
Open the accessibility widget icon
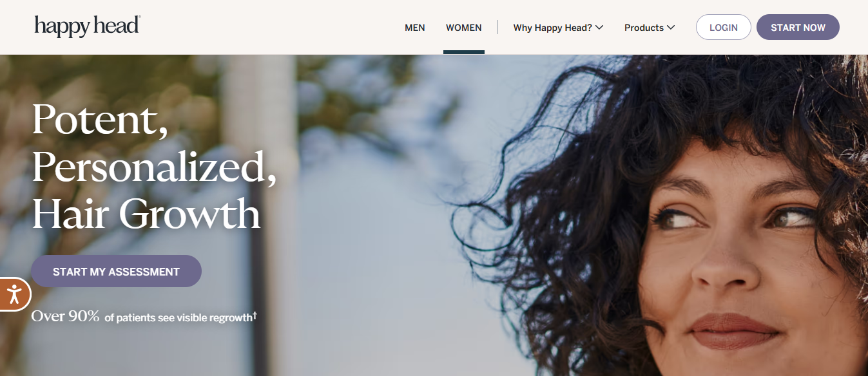tap(12, 295)
